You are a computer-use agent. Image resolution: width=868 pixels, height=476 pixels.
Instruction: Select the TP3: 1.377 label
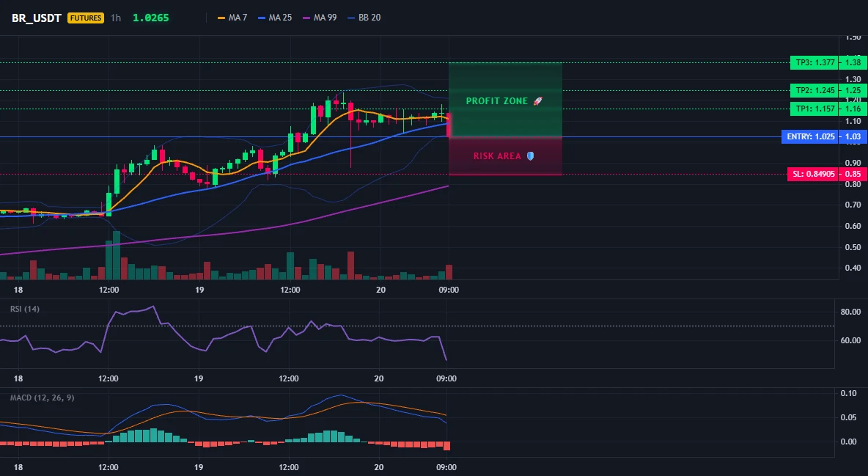point(814,62)
